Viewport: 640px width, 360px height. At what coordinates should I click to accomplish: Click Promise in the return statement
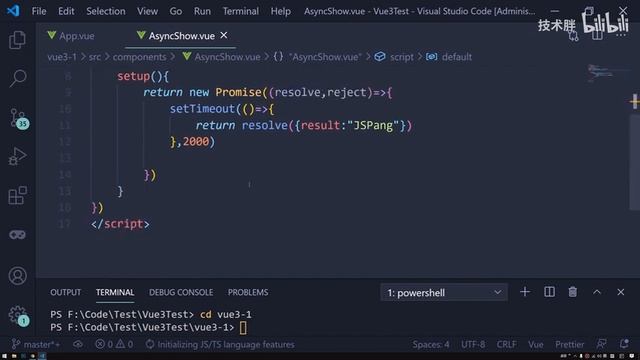[x=238, y=92]
